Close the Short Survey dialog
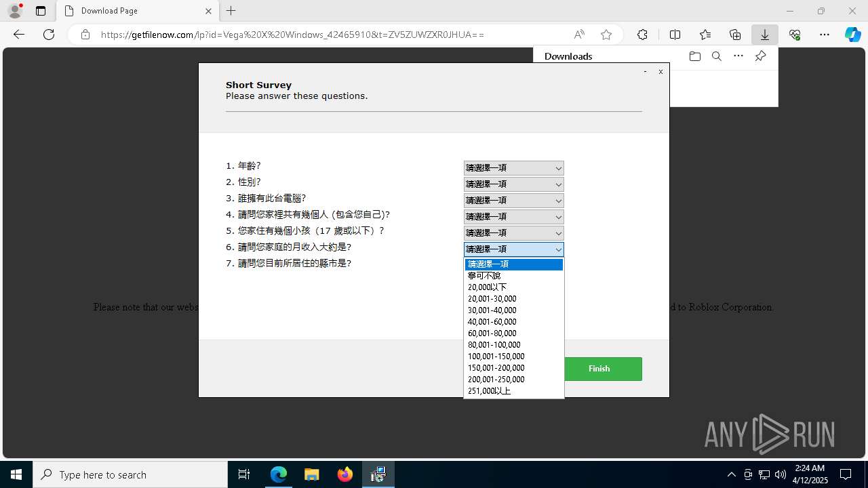The height and width of the screenshot is (488, 868). click(x=660, y=71)
